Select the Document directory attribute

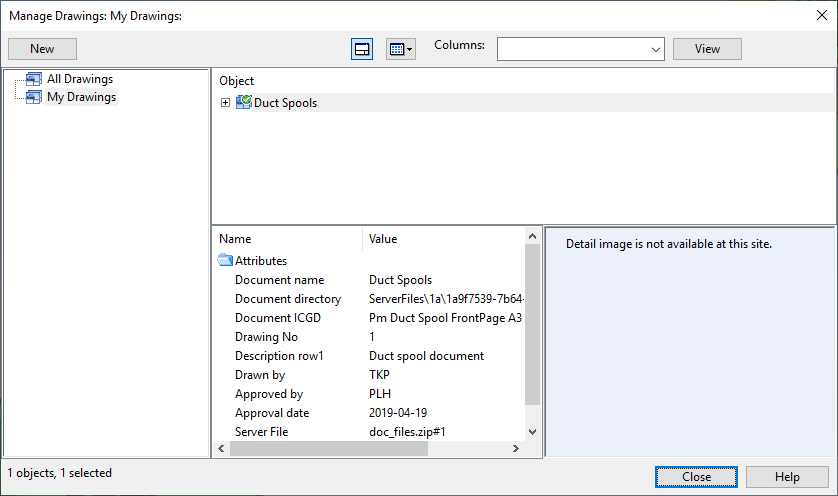pyautogui.click(x=288, y=299)
